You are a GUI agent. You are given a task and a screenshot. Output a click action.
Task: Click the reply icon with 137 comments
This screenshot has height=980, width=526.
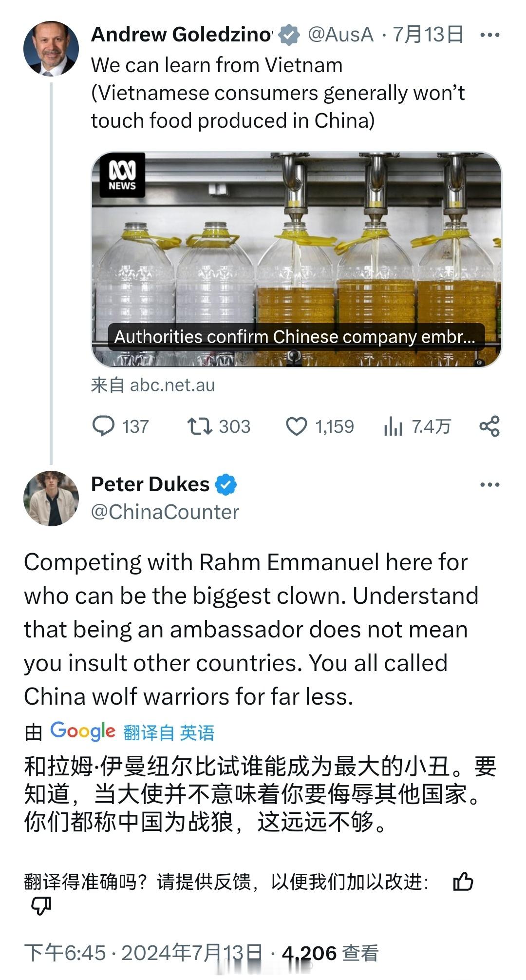(x=103, y=426)
